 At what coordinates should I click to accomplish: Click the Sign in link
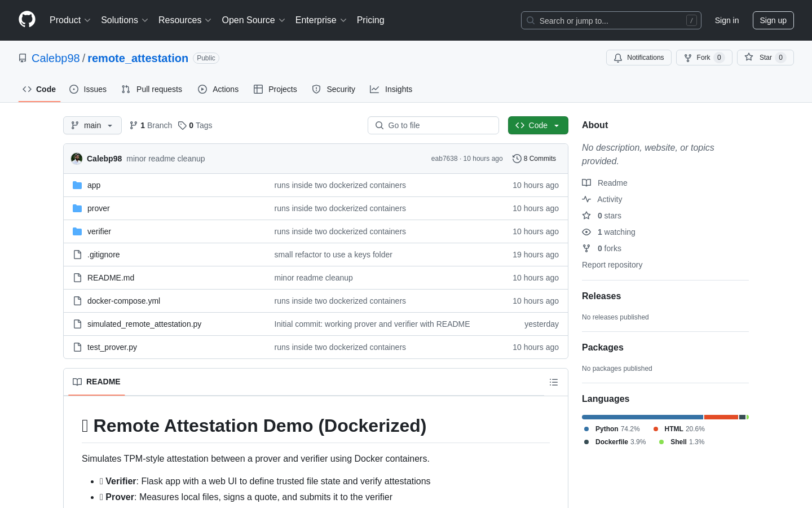727,20
